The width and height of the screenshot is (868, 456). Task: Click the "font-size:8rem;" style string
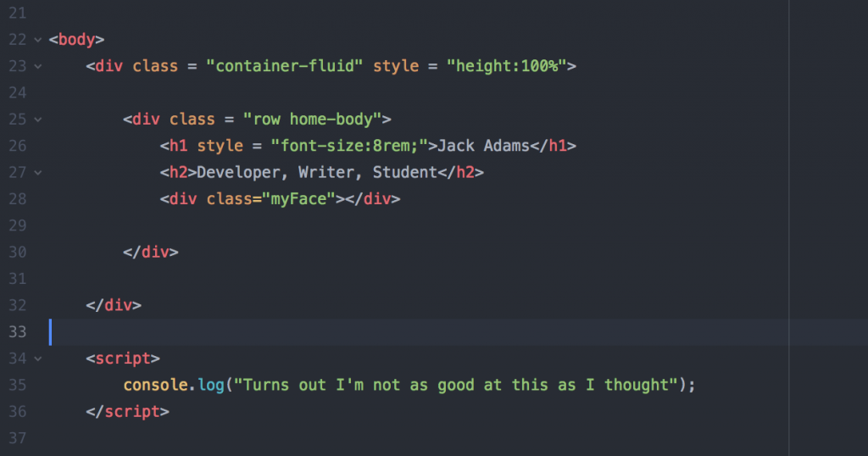pos(349,146)
